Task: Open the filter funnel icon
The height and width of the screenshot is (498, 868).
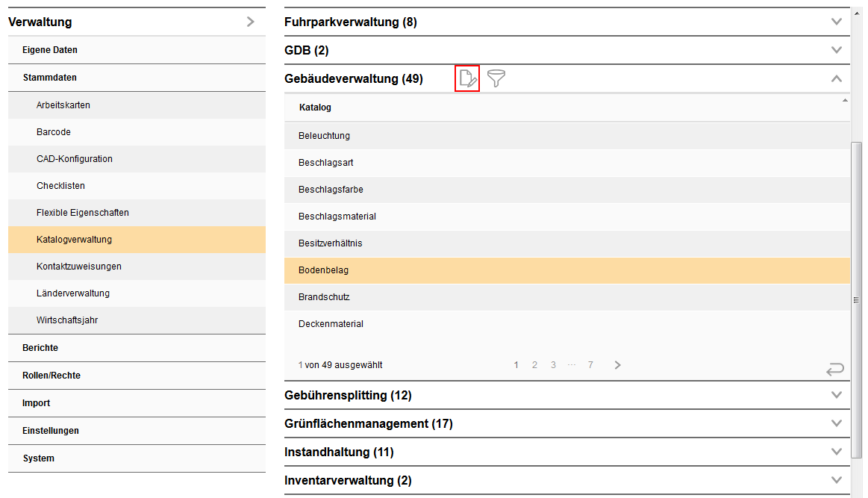Action: [496, 78]
